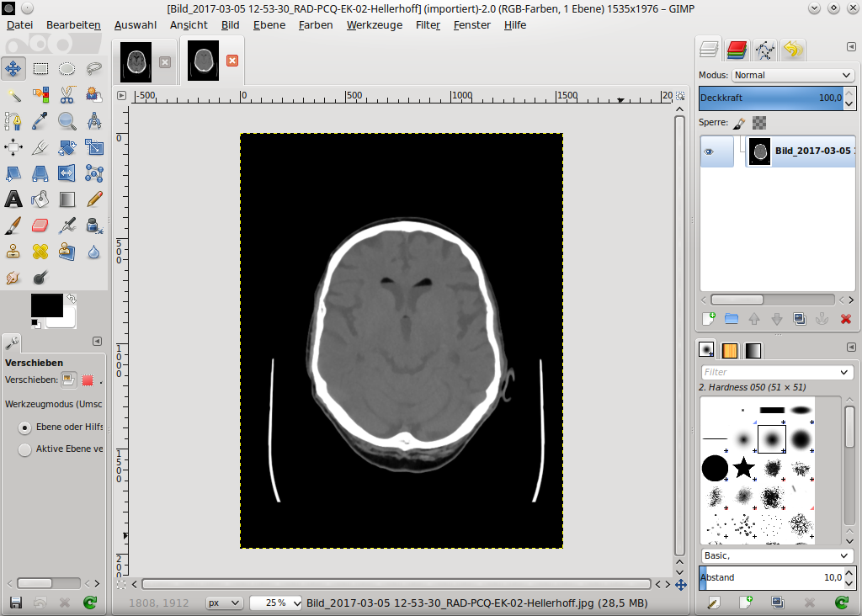Switch to the Channels tab
The height and width of the screenshot is (616, 862).
click(x=737, y=50)
